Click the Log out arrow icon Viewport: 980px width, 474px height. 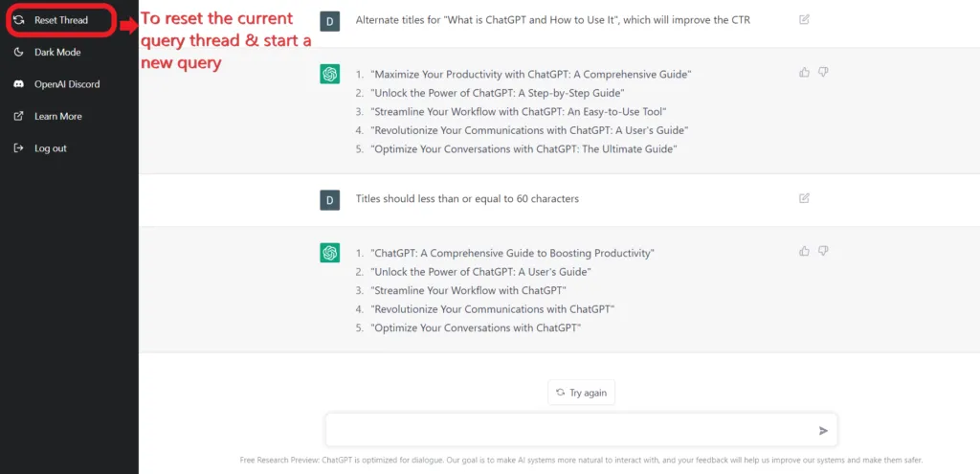click(19, 148)
